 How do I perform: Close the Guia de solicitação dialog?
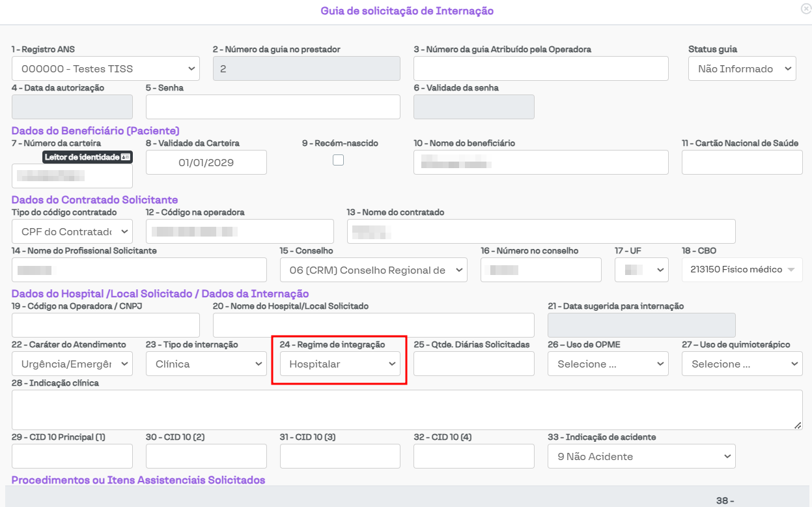coord(805,9)
